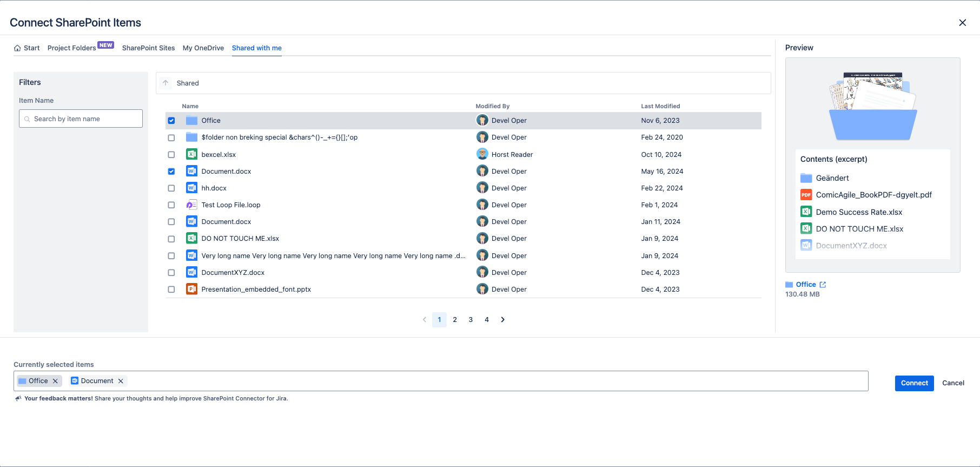Go to the next page of results
This screenshot has width=980, height=467.
point(502,320)
